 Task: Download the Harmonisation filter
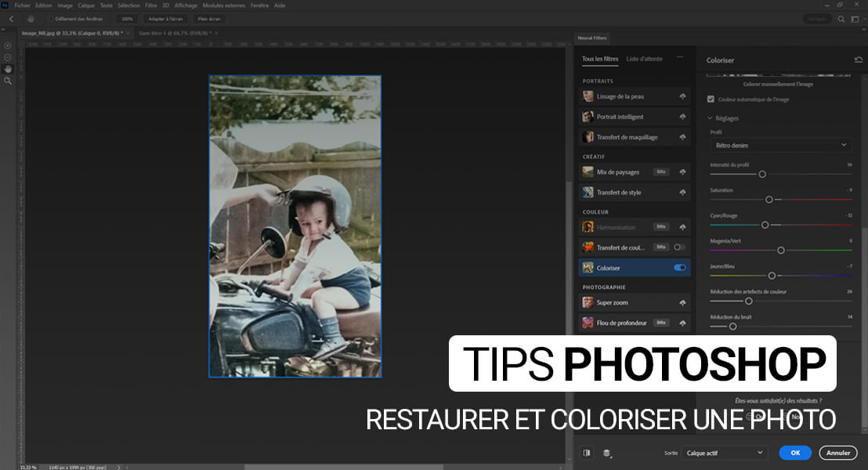[682, 227]
